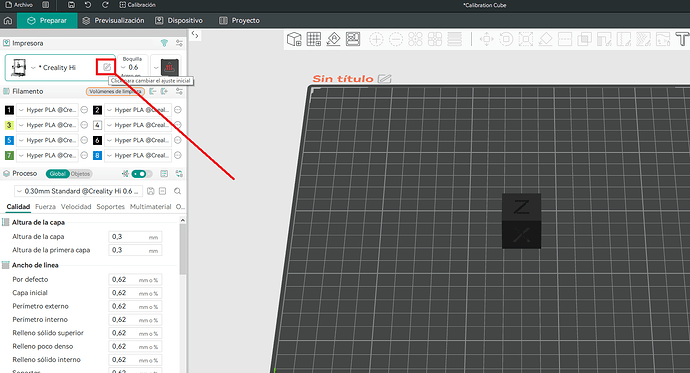Click the Arrange all objects icon
This screenshot has width=690, height=373.
pos(353,39)
